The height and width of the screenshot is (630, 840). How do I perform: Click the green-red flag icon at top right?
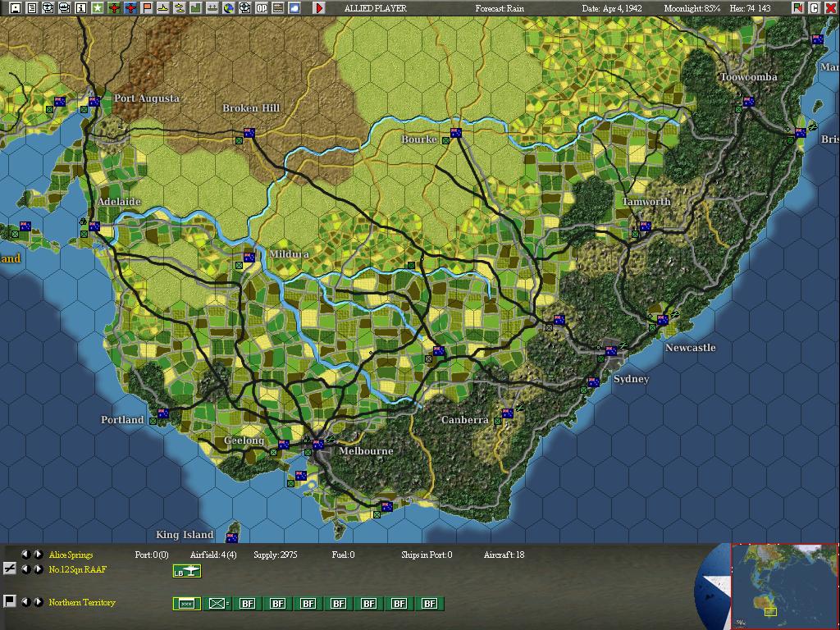click(797, 8)
